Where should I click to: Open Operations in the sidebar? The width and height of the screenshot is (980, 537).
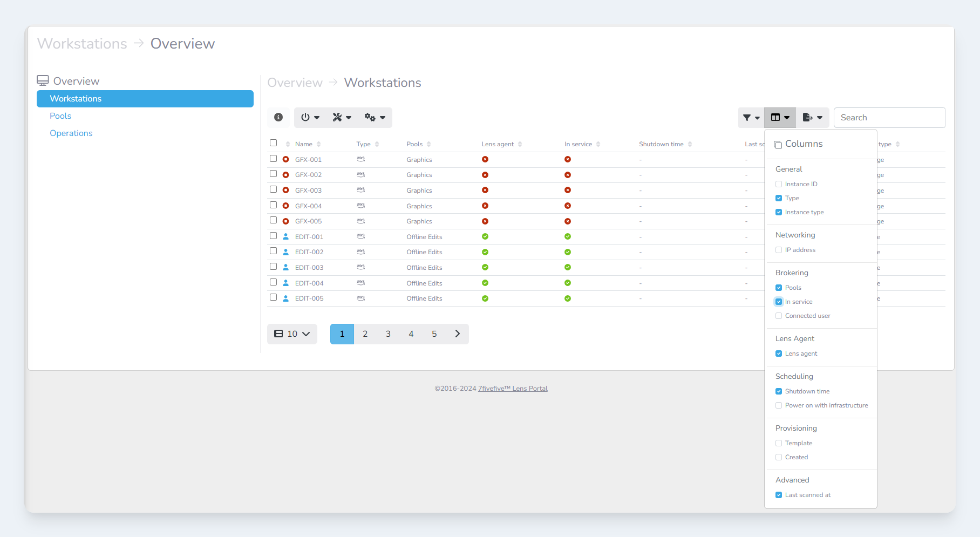[x=71, y=133]
